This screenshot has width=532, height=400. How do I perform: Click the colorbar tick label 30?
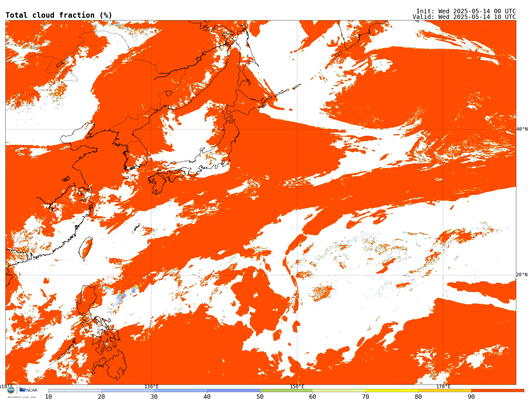click(x=154, y=397)
